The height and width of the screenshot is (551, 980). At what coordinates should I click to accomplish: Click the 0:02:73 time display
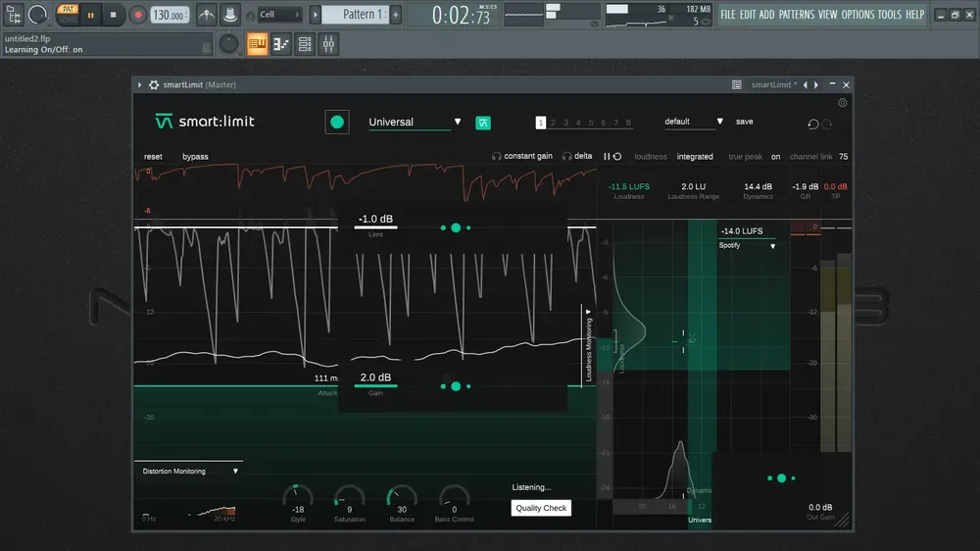pos(461,15)
